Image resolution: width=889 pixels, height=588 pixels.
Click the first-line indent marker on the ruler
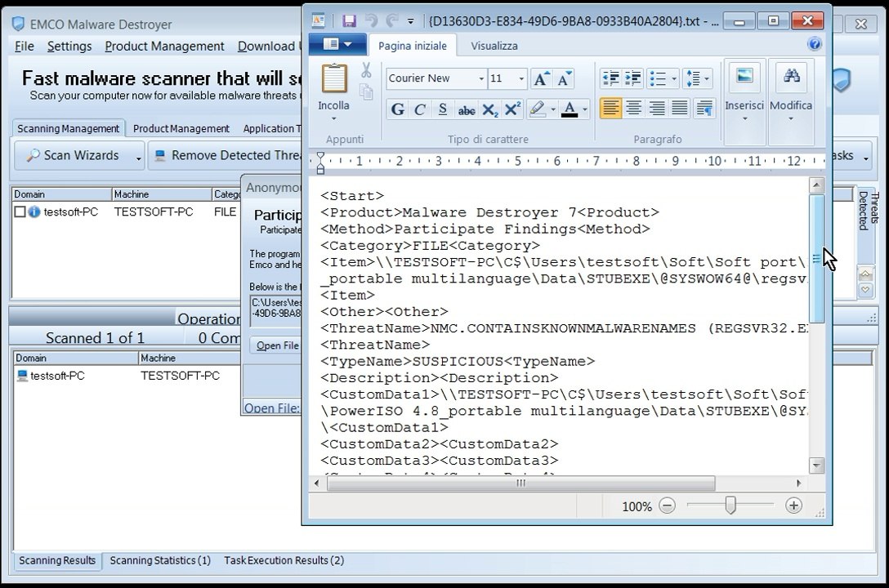point(320,156)
